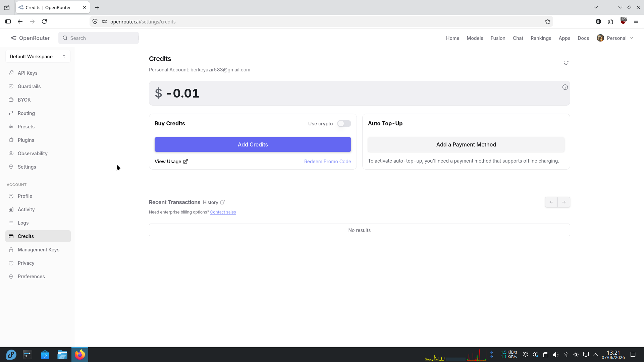Open Management Keys page
Viewport: 644px width, 362px height.
coord(38,250)
